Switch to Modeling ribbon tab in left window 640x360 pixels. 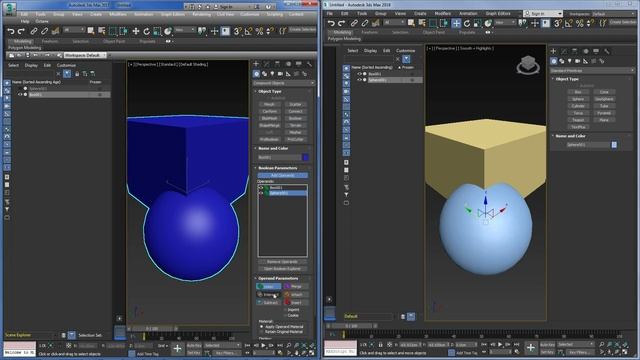[22, 41]
